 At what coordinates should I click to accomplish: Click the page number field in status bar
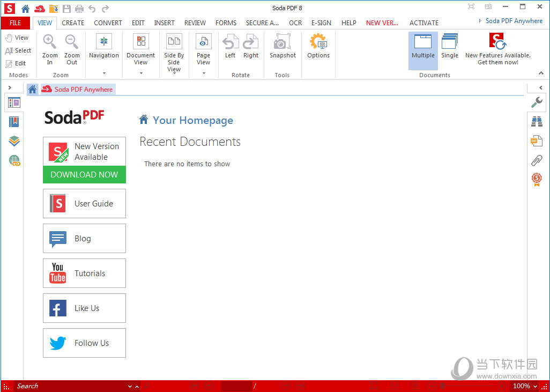pos(236,386)
